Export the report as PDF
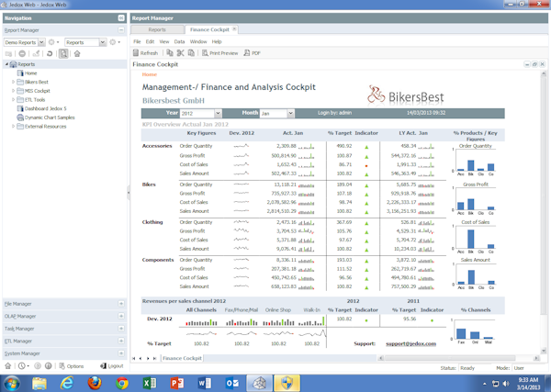The width and height of the screenshot is (551, 392). (x=253, y=53)
